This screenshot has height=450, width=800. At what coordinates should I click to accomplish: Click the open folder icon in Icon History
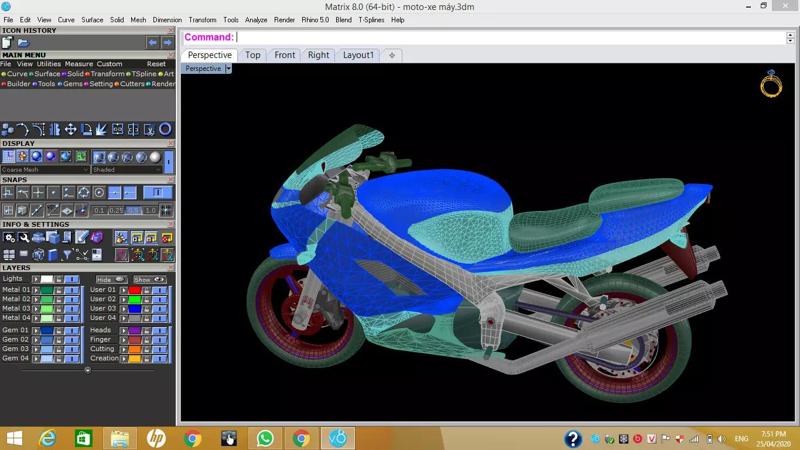point(24,43)
